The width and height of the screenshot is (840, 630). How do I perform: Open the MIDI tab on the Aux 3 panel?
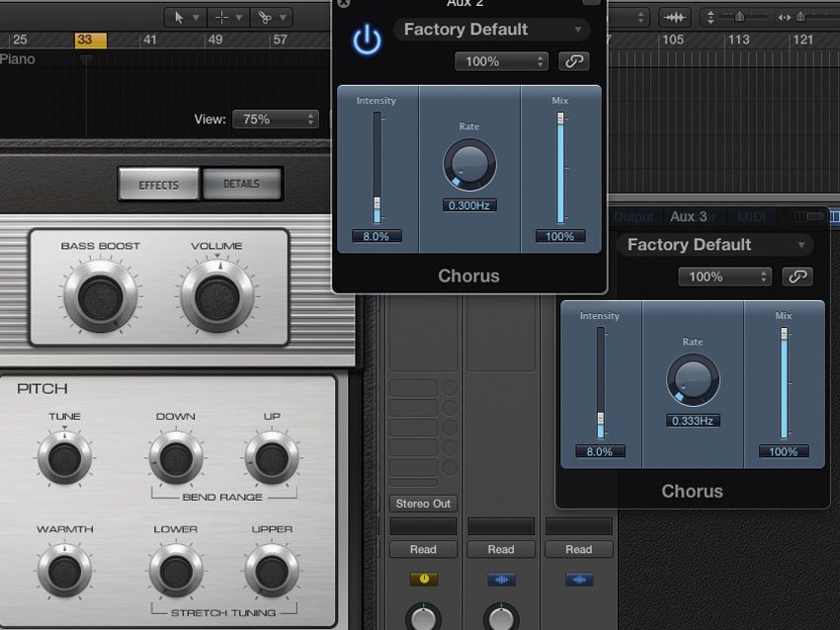[x=750, y=217]
